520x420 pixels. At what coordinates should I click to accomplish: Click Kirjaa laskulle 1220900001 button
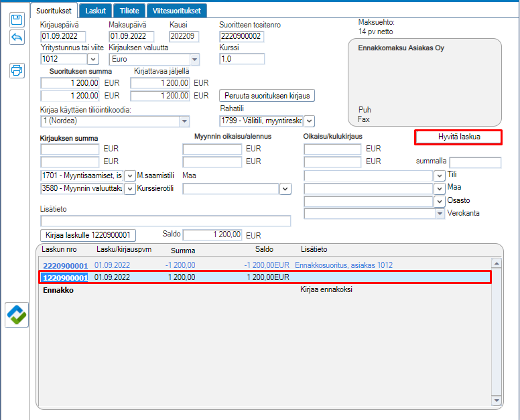pos(88,235)
